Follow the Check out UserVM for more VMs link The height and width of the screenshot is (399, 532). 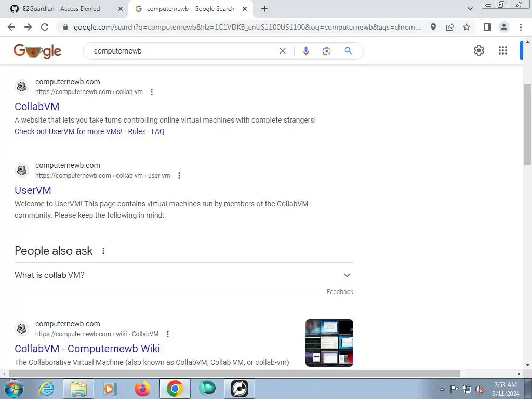(69, 131)
